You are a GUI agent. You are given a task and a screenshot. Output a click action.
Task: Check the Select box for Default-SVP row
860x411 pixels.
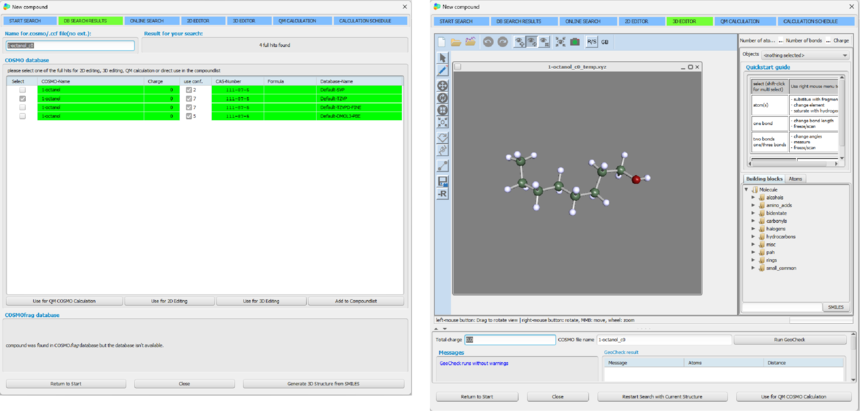click(22, 90)
